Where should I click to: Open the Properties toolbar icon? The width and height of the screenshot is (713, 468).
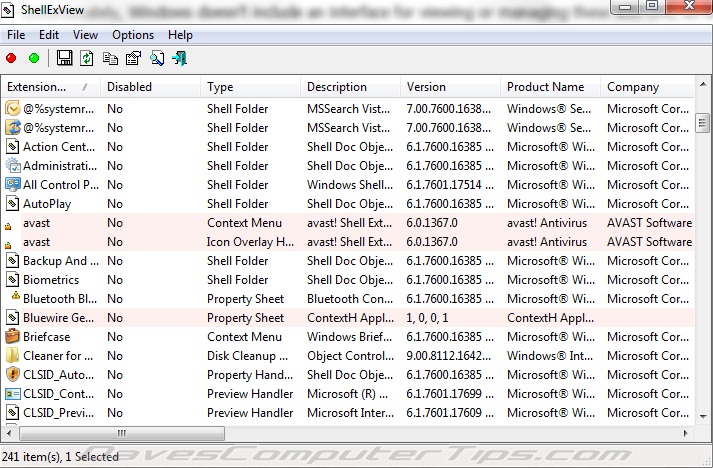(x=133, y=58)
